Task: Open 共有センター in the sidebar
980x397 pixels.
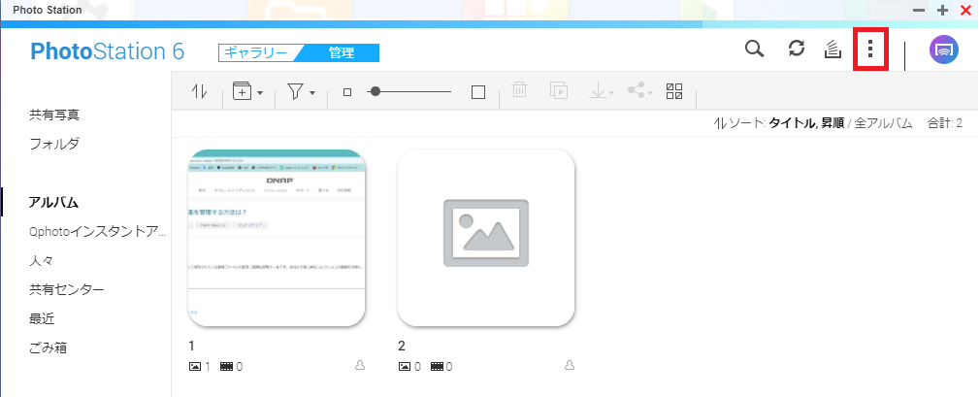Action: 66,289
